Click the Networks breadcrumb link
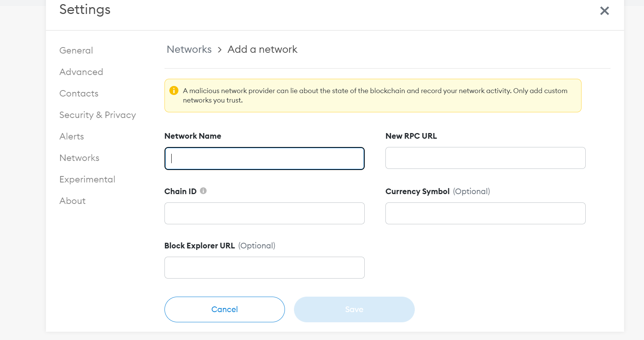This screenshot has width=644, height=340. 189,49
